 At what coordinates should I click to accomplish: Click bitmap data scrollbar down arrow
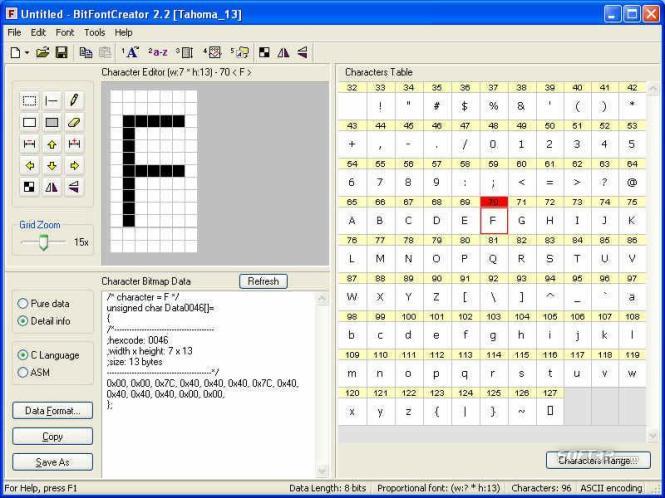pos(322,471)
